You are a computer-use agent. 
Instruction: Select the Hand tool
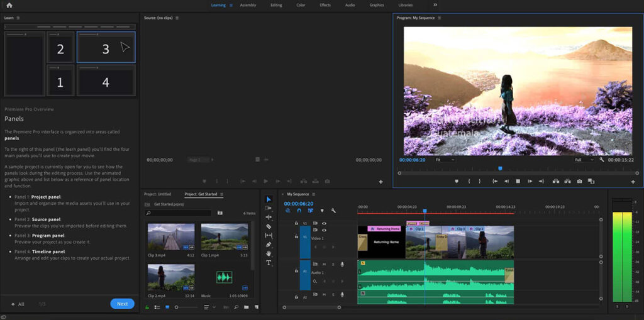tap(269, 253)
